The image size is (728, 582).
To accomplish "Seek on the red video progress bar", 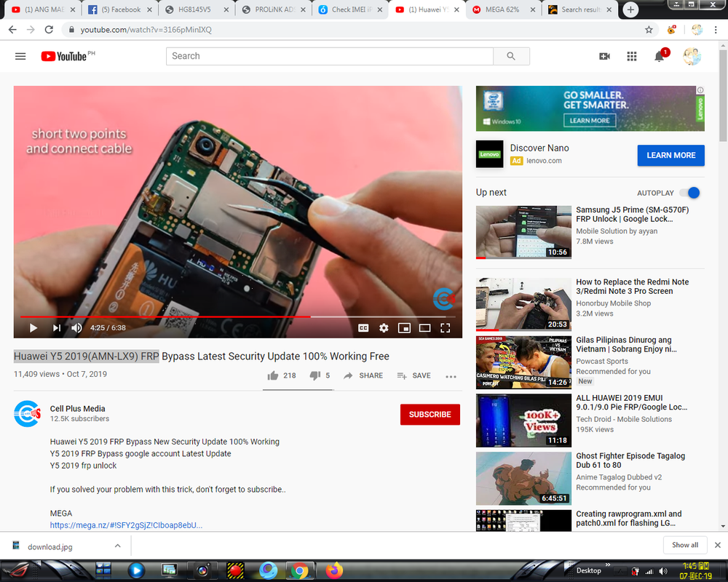I will pyautogui.click(x=238, y=316).
